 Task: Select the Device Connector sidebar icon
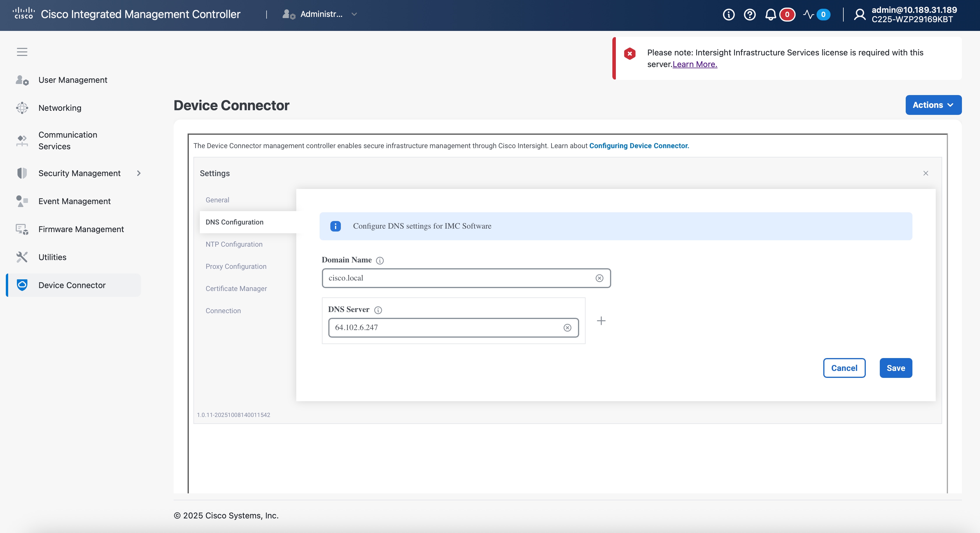[x=22, y=285]
